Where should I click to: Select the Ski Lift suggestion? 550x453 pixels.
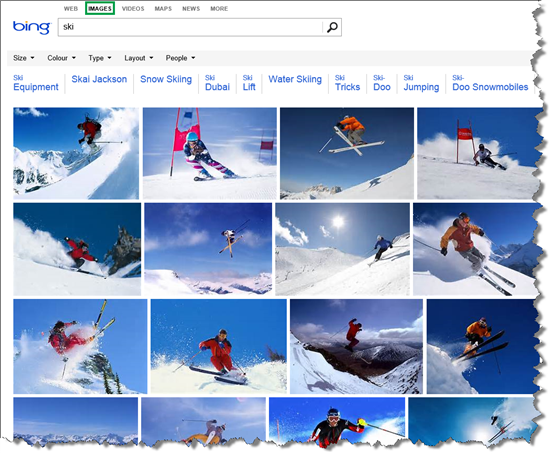[249, 83]
